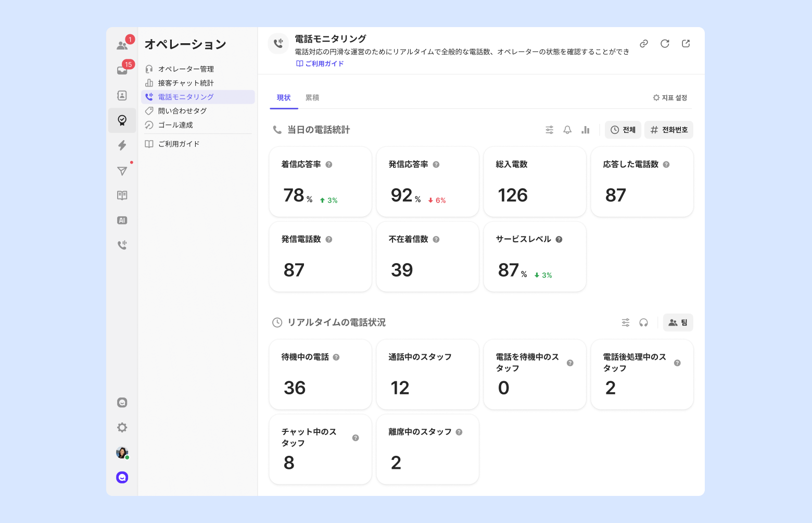Screen dimensions: 812x523
Task: Open the 전체 time range dropdown
Action: click(x=623, y=130)
